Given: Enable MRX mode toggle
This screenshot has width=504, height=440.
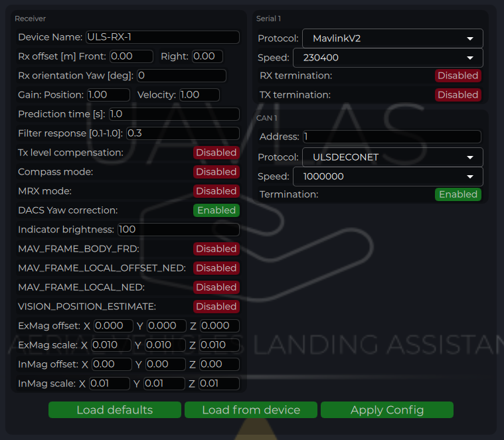Looking at the screenshot, I should [x=216, y=191].
